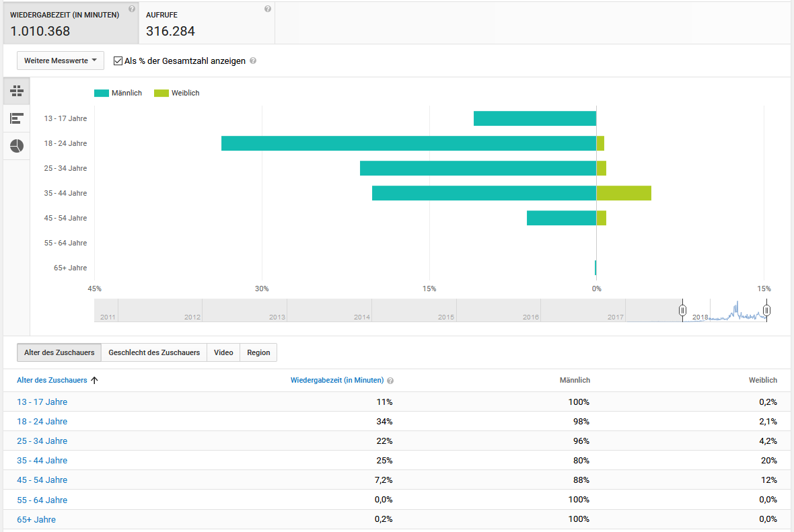Viewport: 794px width, 532px height.
Task: Open the Region tab
Action: click(x=258, y=352)
